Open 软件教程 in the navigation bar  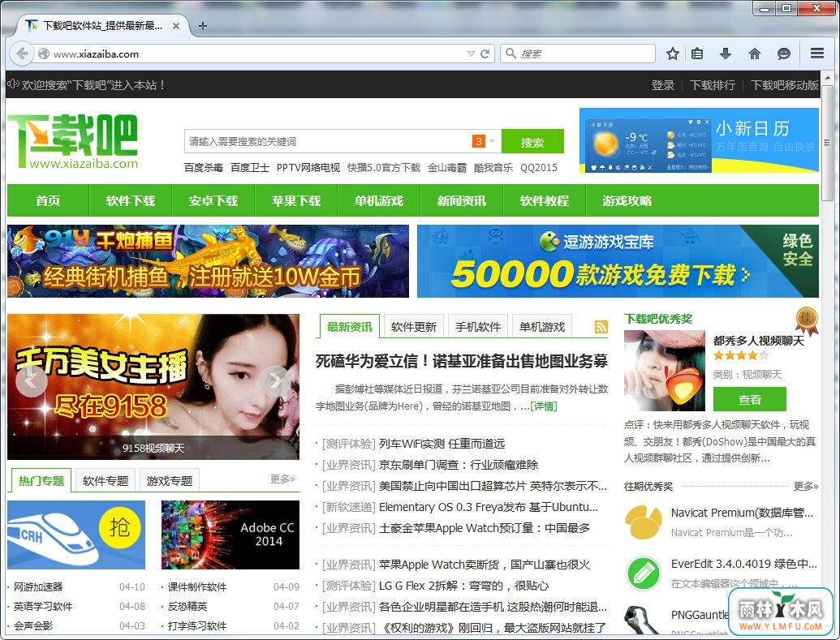(x=545, y=201)
